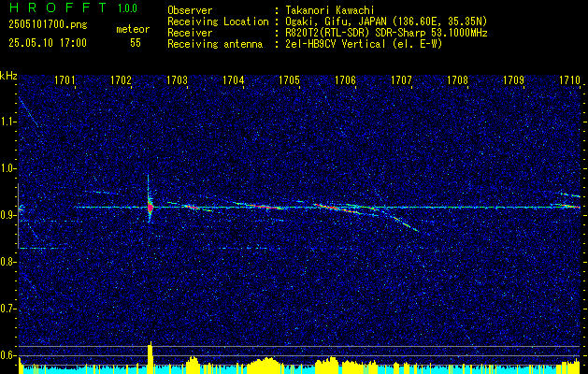Click the HROFFT title text

coord(58,7)
